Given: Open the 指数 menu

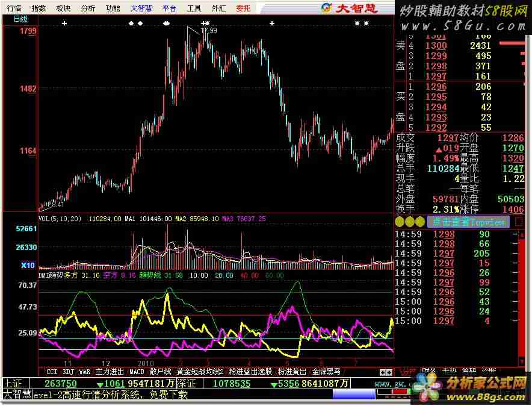Looking at the screenshot, I should pyautogui.click(x=39, y=8).
